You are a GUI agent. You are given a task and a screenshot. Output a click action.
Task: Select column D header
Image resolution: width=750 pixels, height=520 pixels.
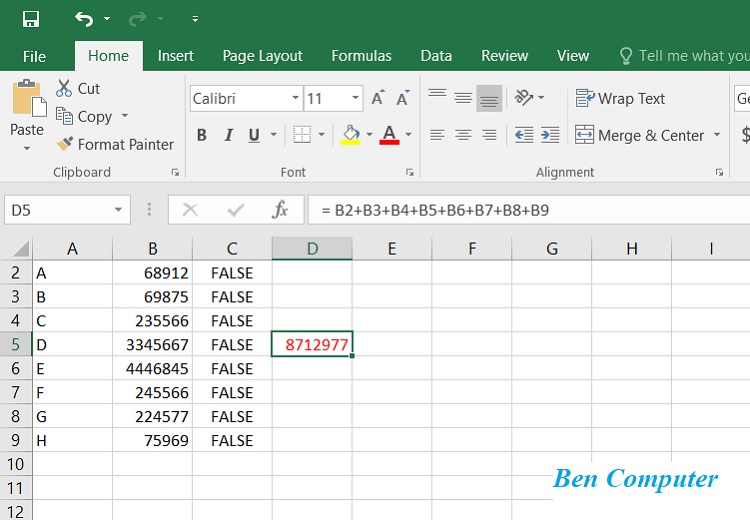(312, 248)
